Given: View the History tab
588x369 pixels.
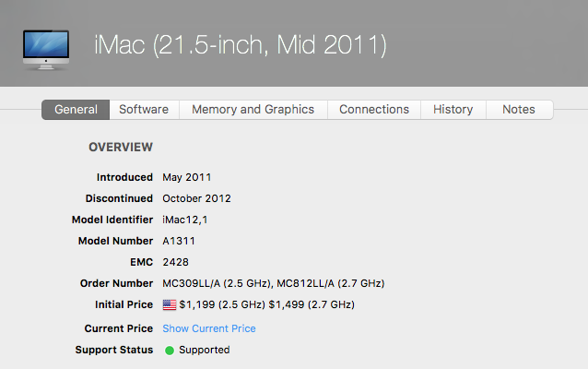Looking at the screenshot, I should (453, 110).
